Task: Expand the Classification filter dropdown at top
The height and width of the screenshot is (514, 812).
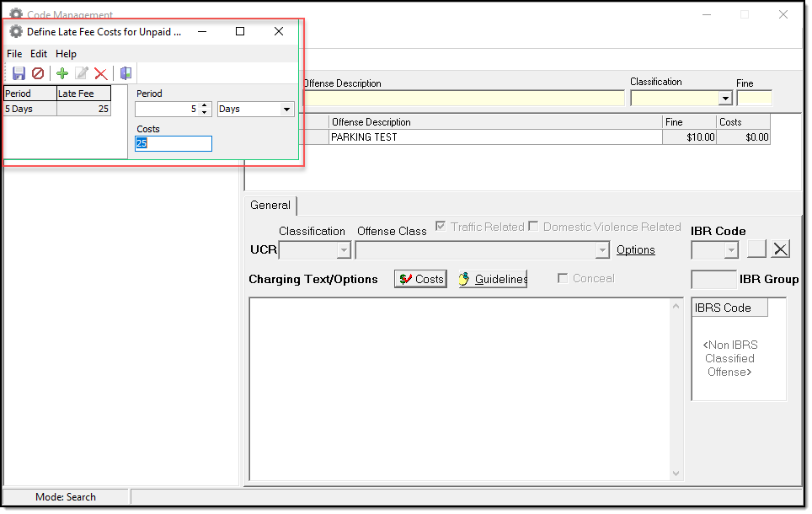Action: pyautogui.click(x=724, y=98)
